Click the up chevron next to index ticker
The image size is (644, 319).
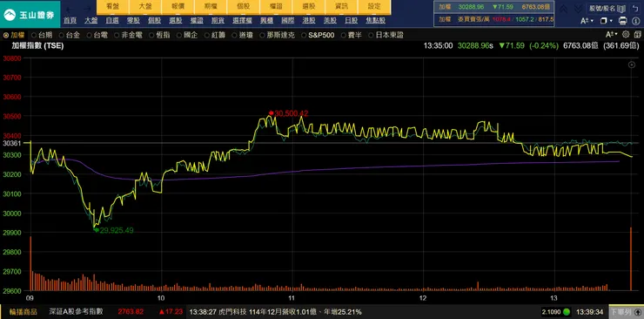[x=564, y=9]
